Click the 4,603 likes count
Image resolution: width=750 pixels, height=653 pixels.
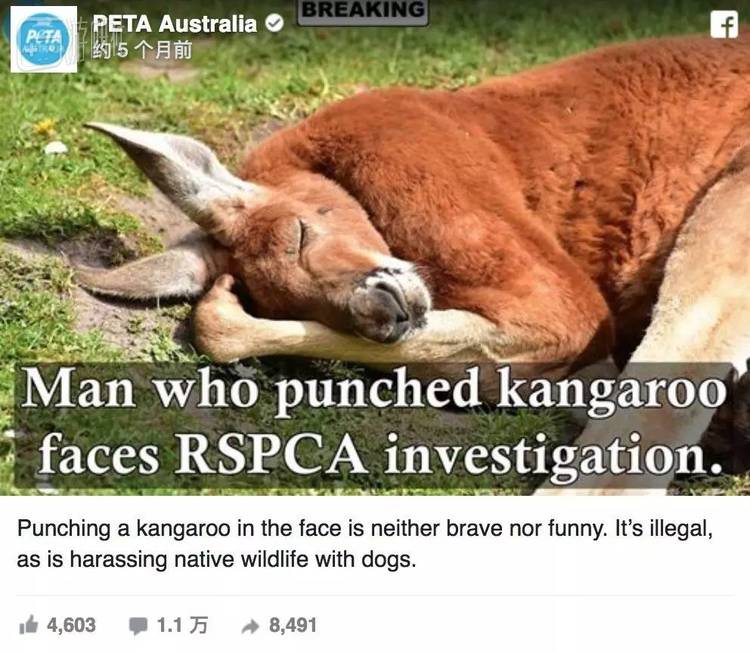(x=71, y=625)
